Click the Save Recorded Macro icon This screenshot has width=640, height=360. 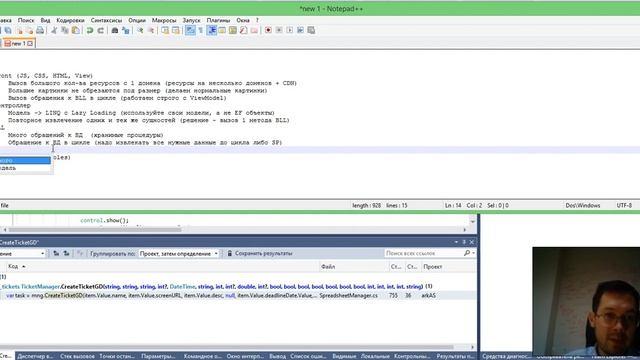click(311, 30)
